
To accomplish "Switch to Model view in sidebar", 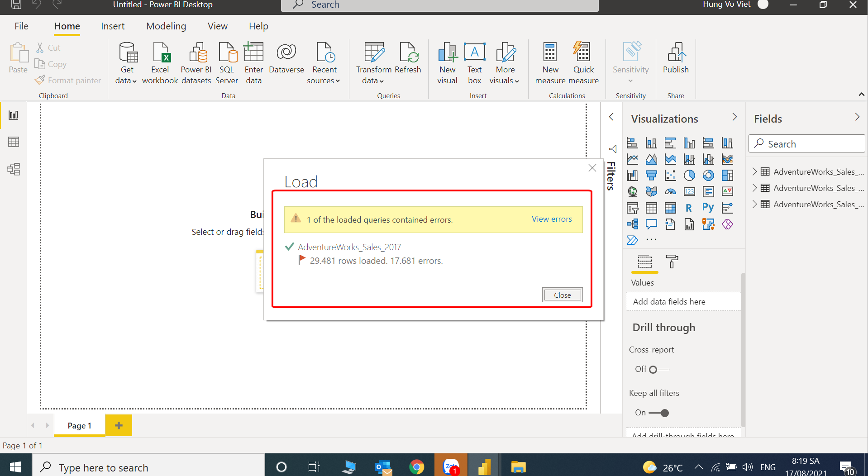I will tap(14, 169).
